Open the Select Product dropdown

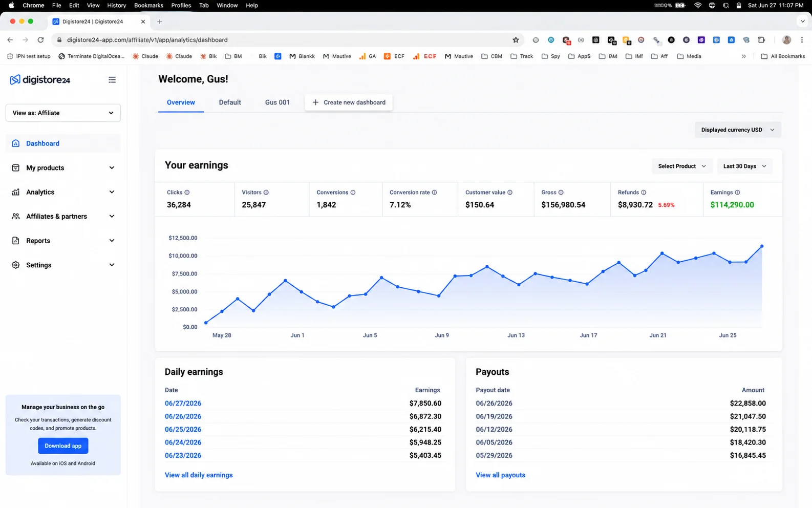click(681, 166)
